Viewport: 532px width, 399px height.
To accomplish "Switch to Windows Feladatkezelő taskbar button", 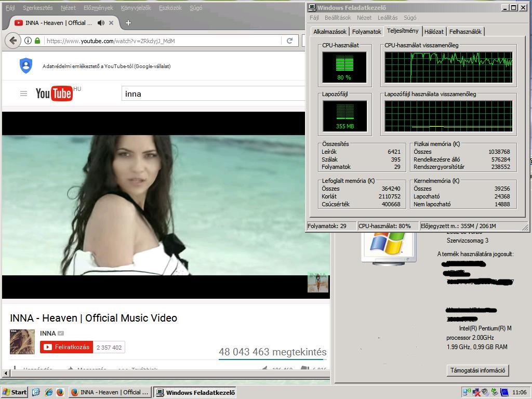I will coord(195,392).
